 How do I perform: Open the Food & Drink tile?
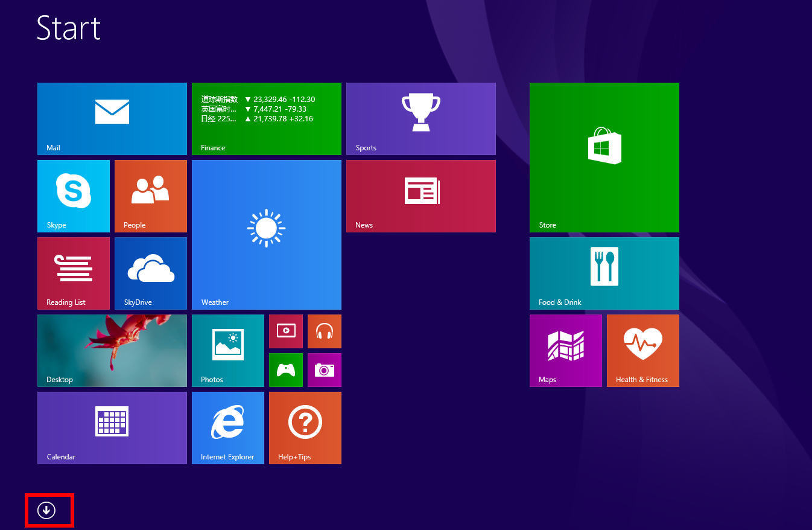click(x=604, y=273)
